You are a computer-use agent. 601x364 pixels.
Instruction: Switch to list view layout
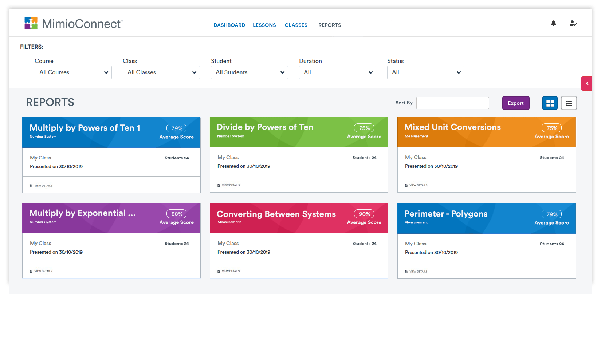click(569, 103)
